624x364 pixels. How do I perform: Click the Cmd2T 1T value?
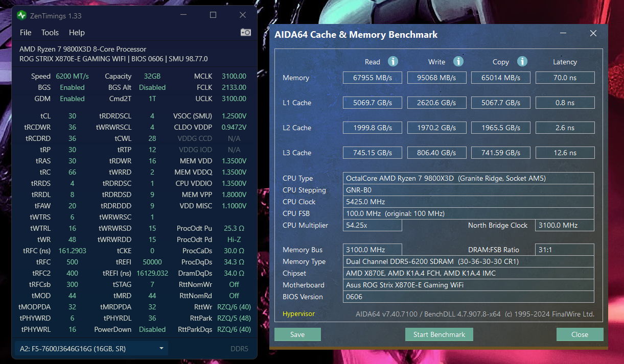click(152, 99)
